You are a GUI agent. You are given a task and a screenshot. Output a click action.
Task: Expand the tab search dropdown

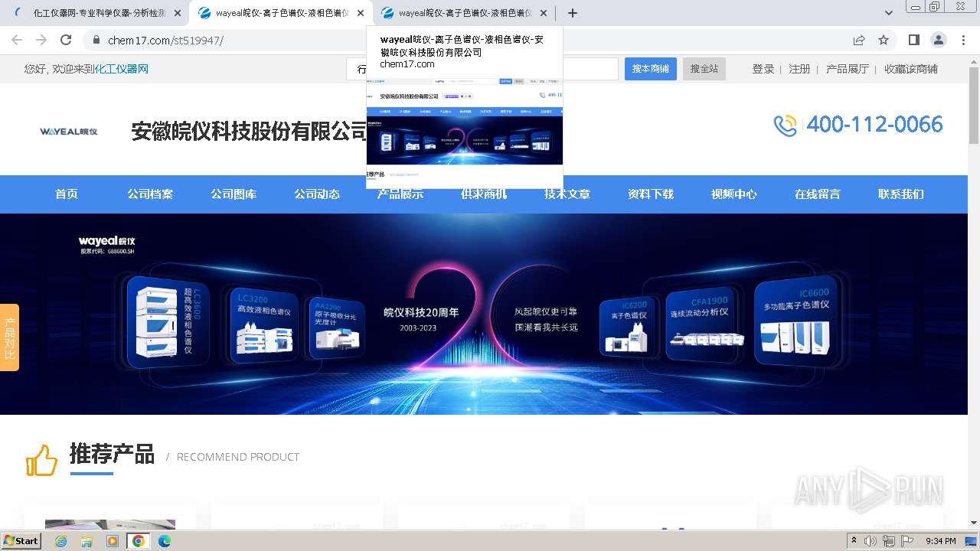tap(889, 13)
